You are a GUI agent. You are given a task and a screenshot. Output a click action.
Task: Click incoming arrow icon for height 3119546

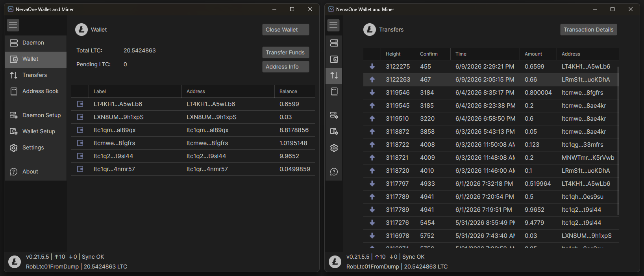click(372, 93)
